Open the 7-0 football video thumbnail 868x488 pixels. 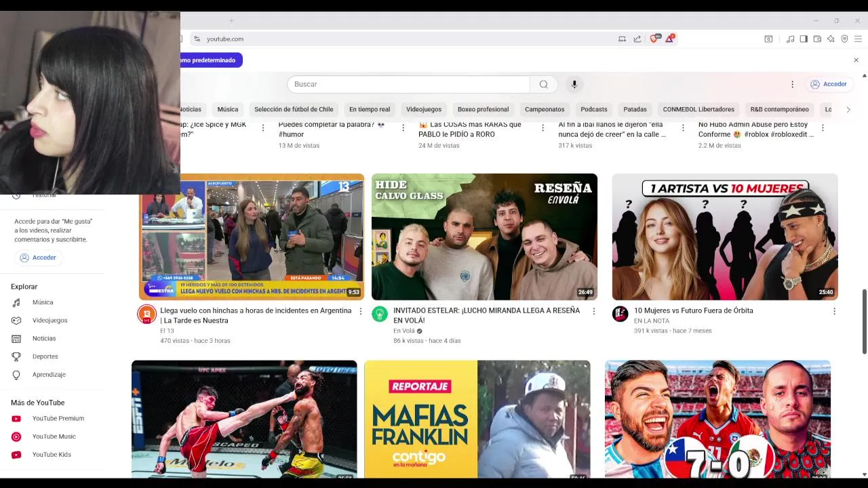(717, 419)
